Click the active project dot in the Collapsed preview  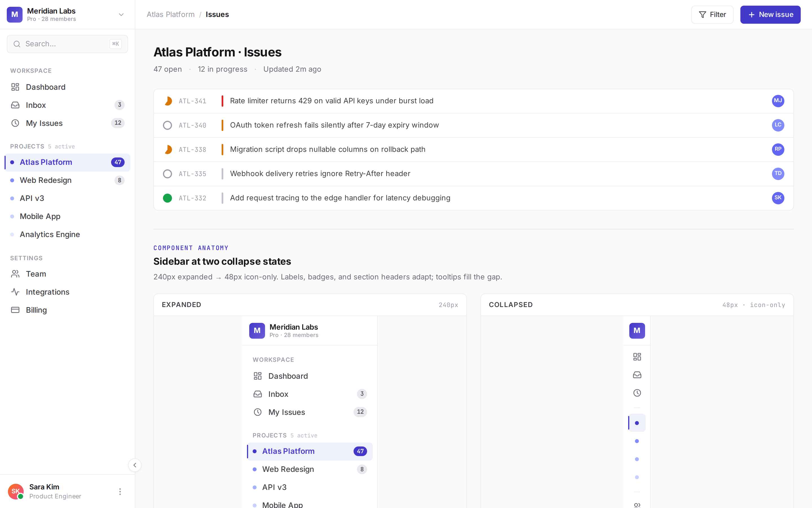(x=637, y=423)
